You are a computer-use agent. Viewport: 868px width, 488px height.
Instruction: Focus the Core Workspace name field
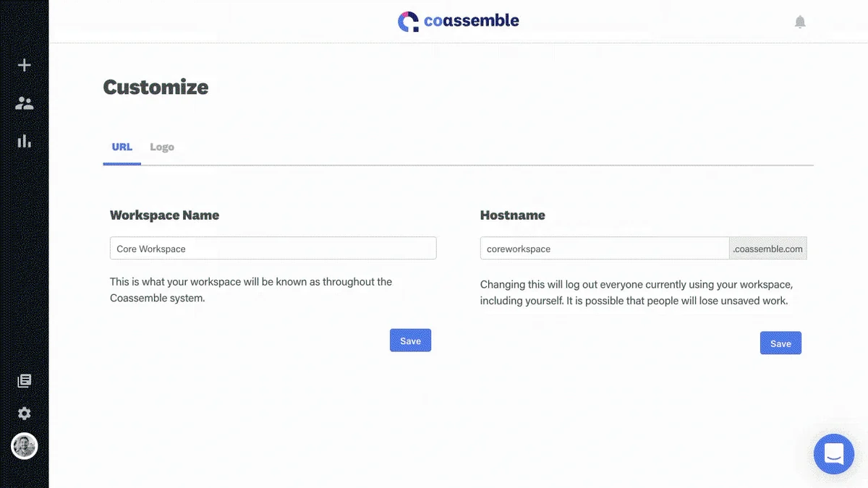[273, 248]
